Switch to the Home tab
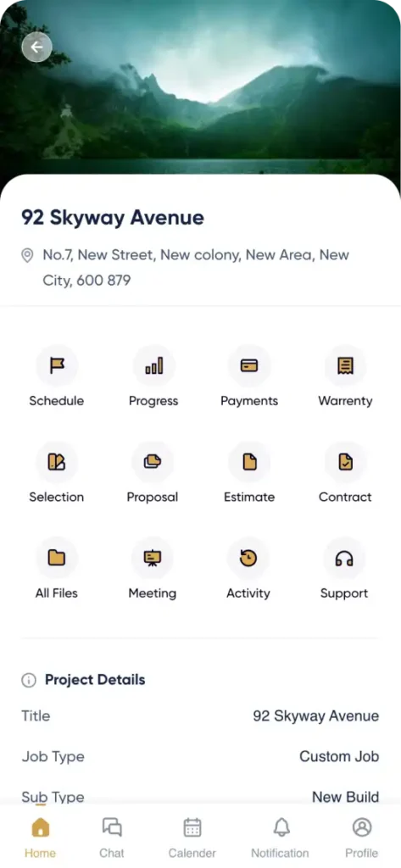Viewport: 401px width, 868px height. [x=41, y=837]
